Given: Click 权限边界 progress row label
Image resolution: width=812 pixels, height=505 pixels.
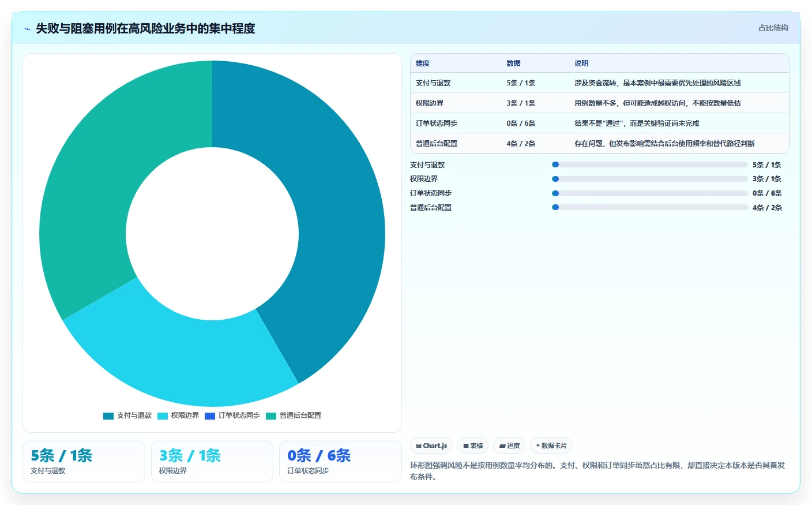Looking at the screenshot, I should 424,179.
